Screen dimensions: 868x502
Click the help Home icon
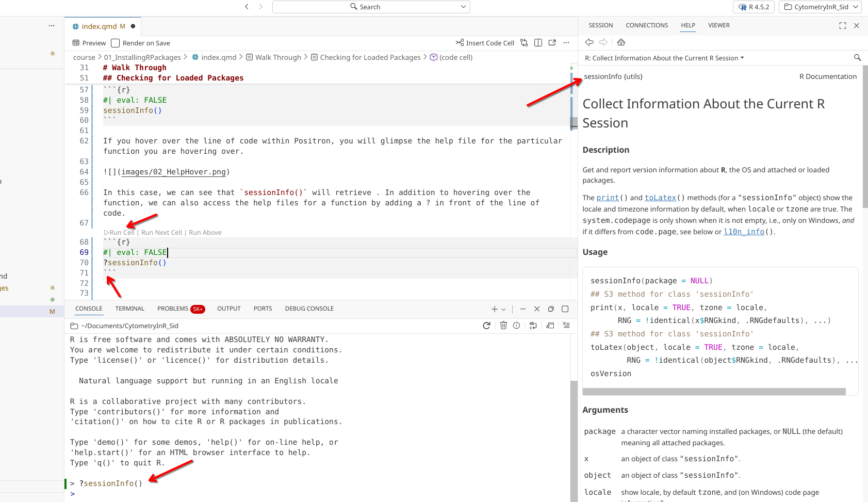tap(621, 42)
